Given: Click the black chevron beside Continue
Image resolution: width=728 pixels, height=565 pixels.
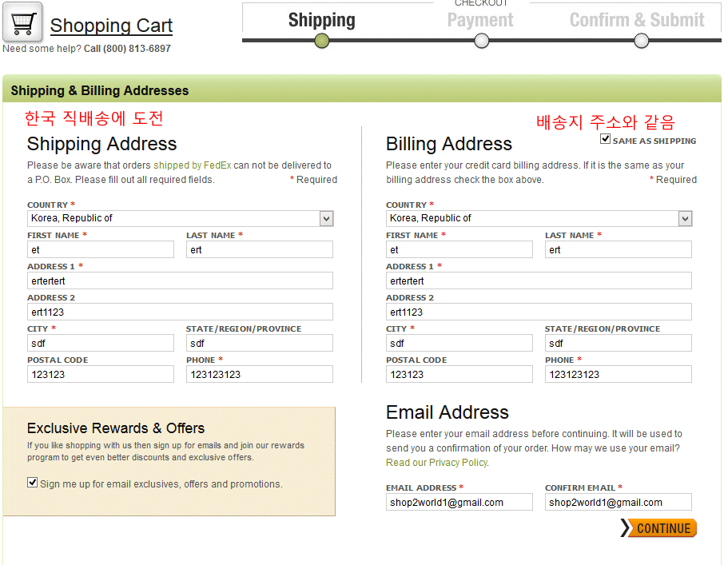Looking at the screenshot, I should (x=625, y=528).
